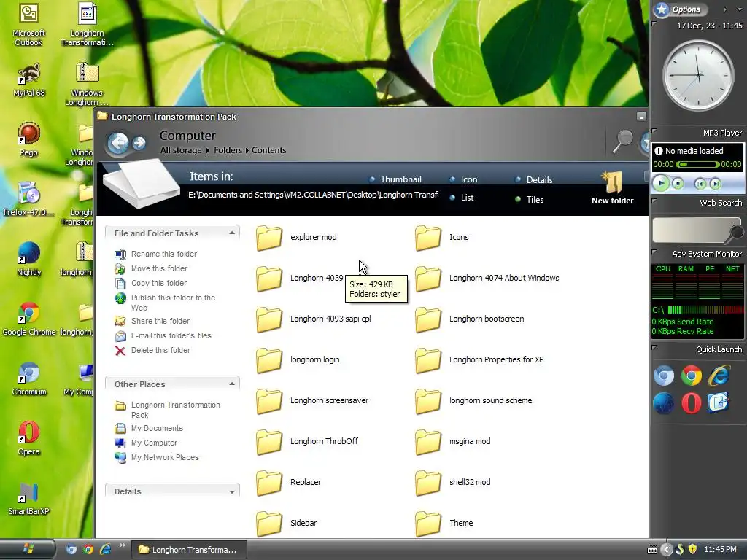The image size is (747, 560).
Task: Launch Internet Explorer from sidebar Quick Launch
Action: [719, 376]
